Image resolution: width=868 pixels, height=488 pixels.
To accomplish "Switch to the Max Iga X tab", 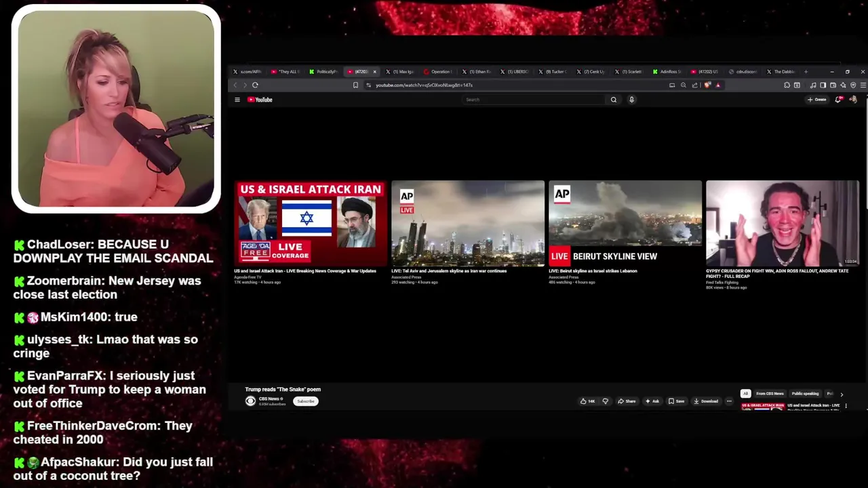I will tap(399, 71).
